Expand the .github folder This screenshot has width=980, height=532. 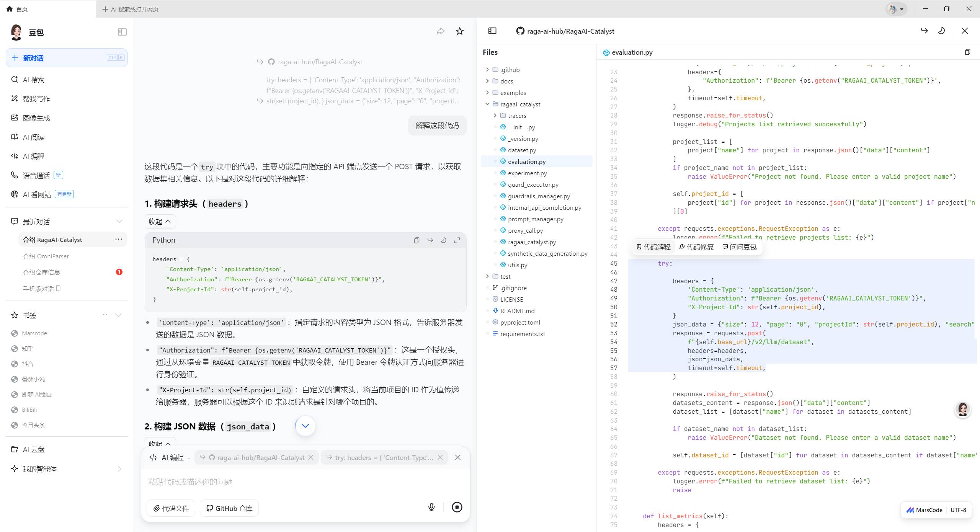point(487,70)
